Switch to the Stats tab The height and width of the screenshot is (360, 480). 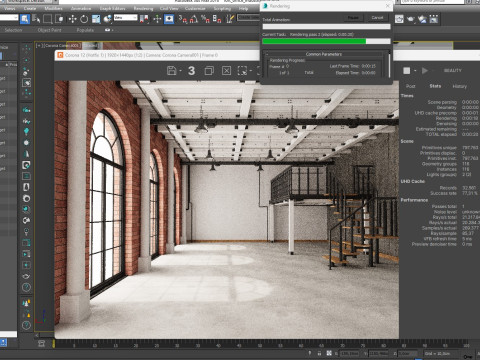click(x=435, y=86)
